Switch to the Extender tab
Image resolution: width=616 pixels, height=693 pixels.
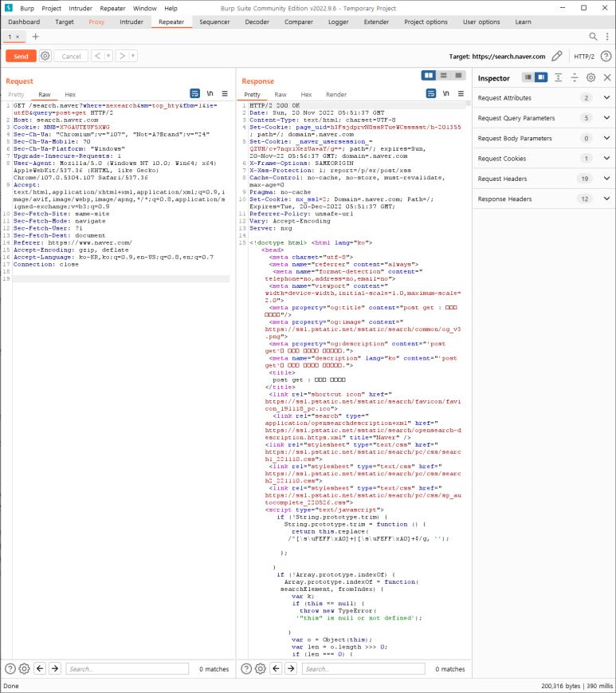pyautogui.click(x=376, y=22)
